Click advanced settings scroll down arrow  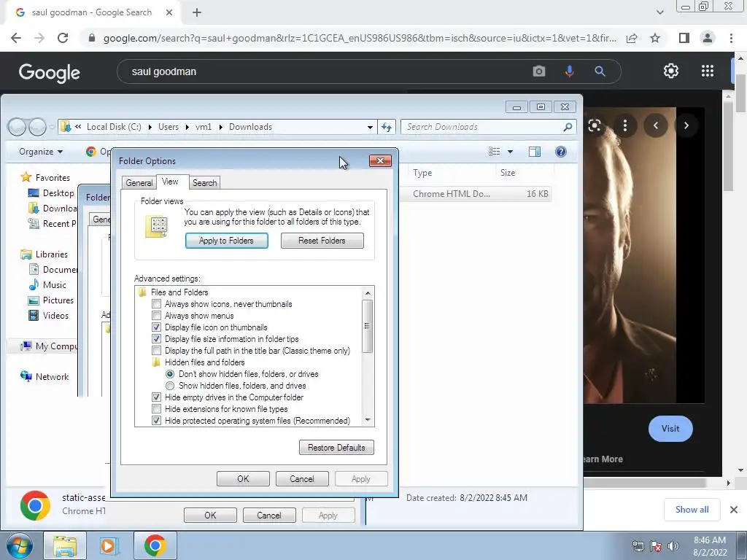point(368,420)
